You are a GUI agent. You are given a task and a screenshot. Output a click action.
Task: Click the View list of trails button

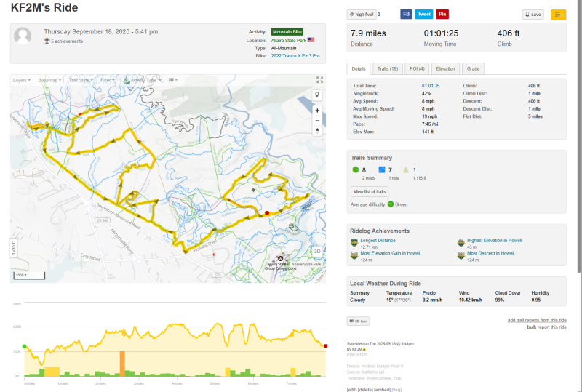pyautogui.click(x=370, y=191)
